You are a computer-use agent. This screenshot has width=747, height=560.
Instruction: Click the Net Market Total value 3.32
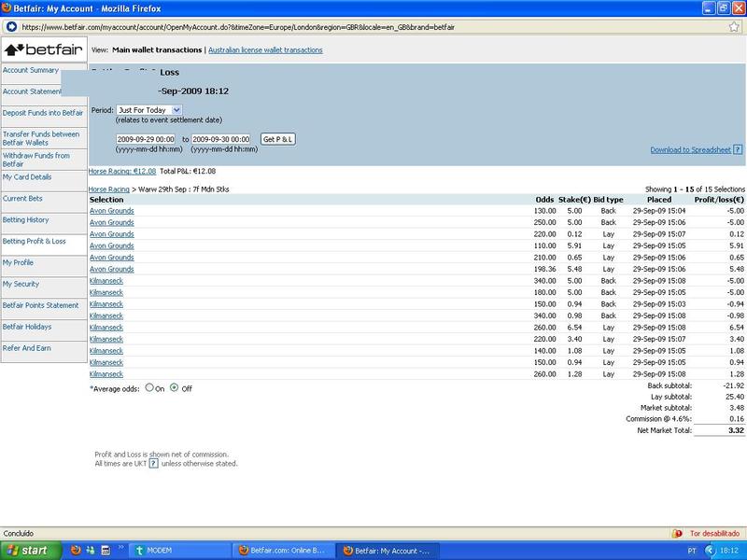pos(736,430)
